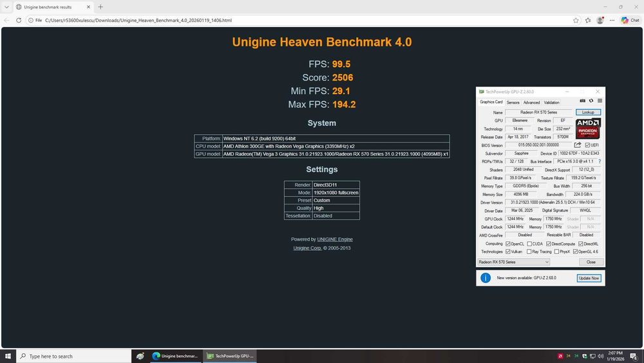Image resolution: width=644 pixels, height=363 pixels.
Task: Click blue info icon in update notice
Action: [486, 278]
